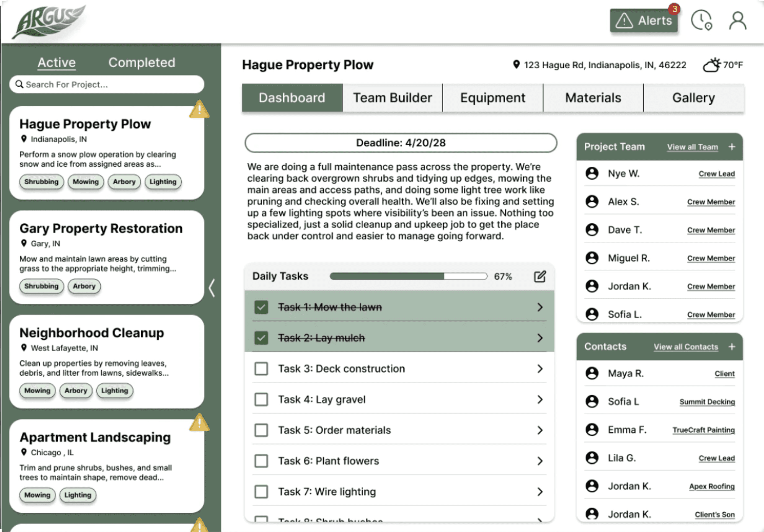Open the Materials tab
This screenshot has width=764, height=532.
point(593,98)
